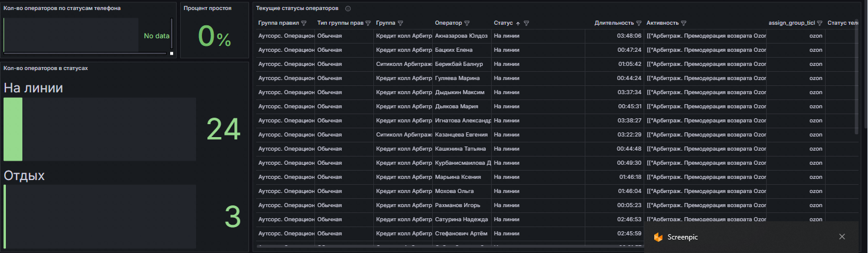Sort table by Группа правил header
The width and height of the screenshot is (868, 253).
pyautogui.click(x=279, y=23)
